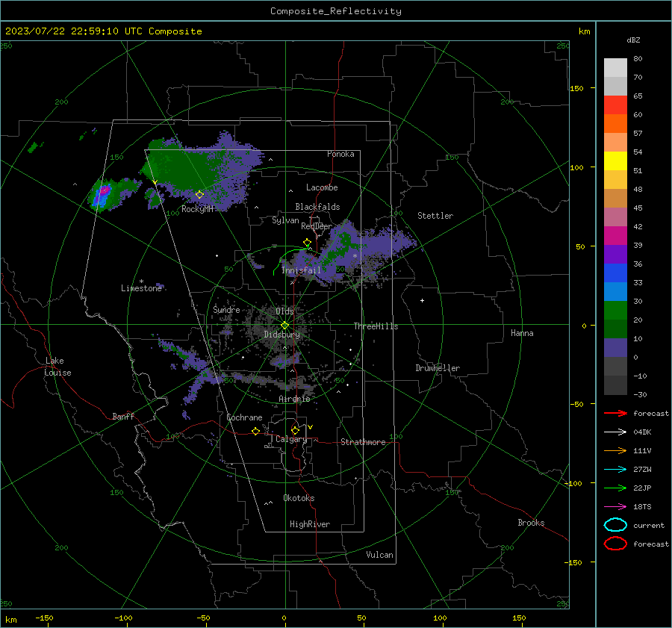Screen dimensions: 672x628
Task: Click the royal blue 33-36 dBZ swatch
Action: click(x=615, y=273)
